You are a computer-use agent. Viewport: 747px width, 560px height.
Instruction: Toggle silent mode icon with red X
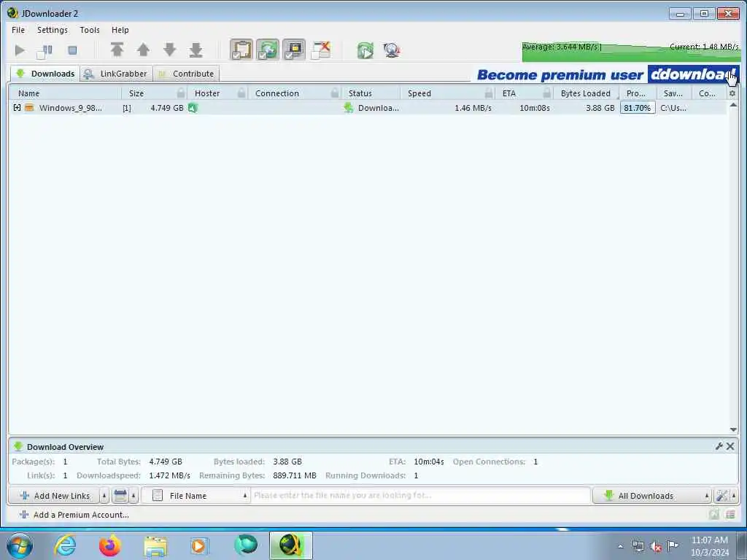321,50
